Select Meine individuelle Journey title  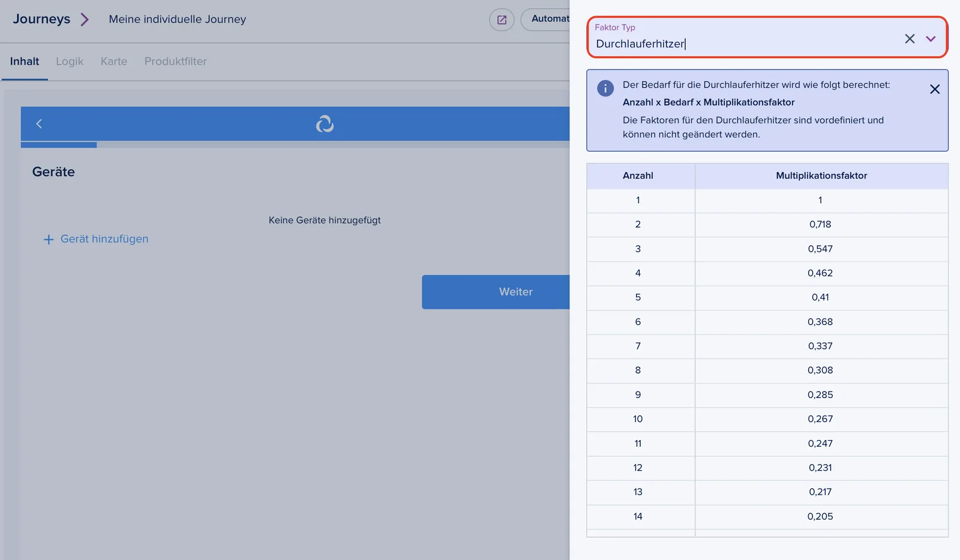click(x=178, y=19)
